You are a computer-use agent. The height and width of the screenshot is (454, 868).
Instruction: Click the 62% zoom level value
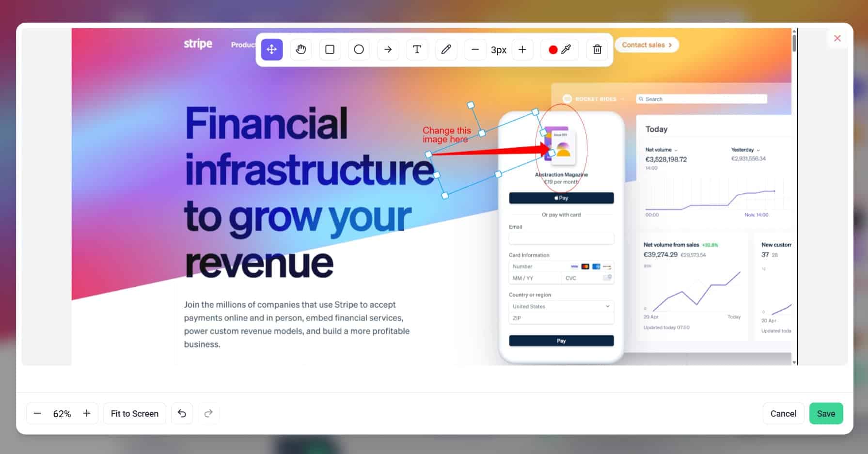pyautogui.click(x=62, y=414)
